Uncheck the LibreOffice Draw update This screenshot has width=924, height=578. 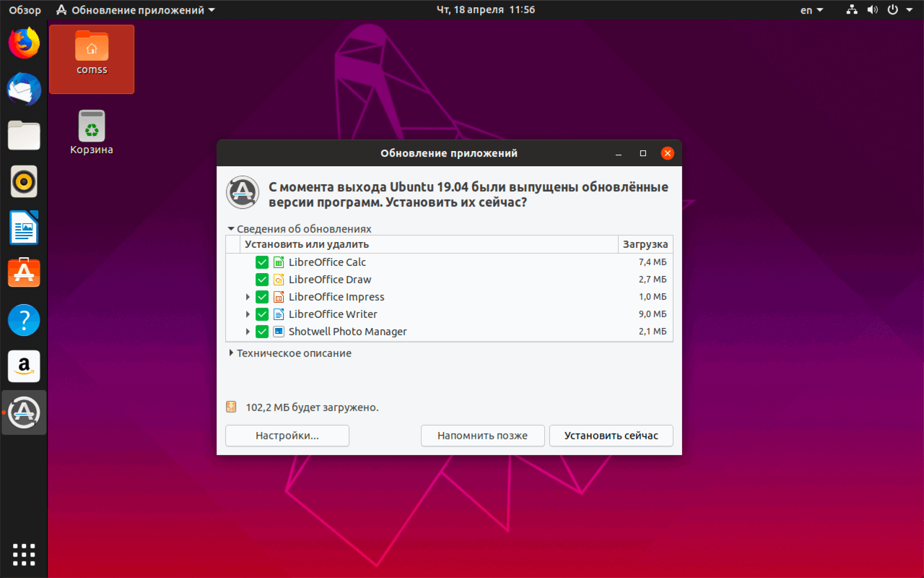(262, 280)
